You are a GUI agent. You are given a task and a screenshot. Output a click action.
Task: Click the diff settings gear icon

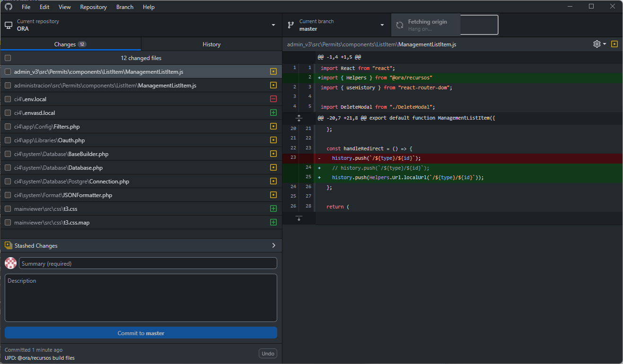[x=597, y=44]
